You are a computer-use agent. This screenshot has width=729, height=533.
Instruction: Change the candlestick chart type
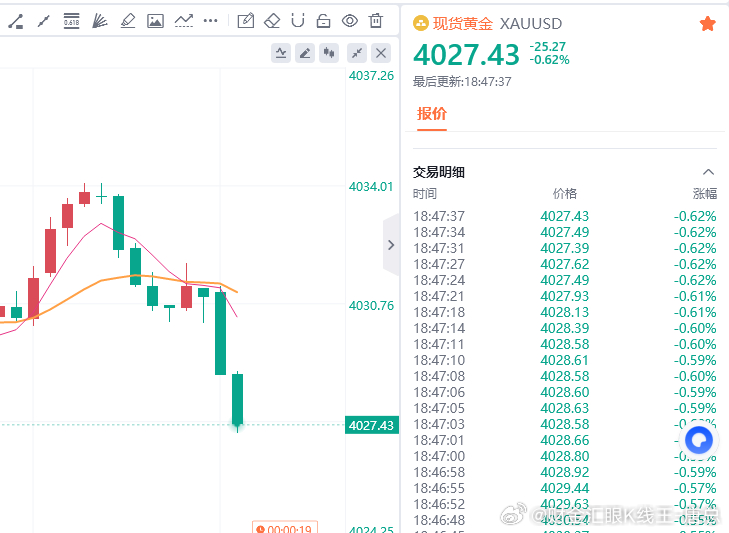point(329,53)
